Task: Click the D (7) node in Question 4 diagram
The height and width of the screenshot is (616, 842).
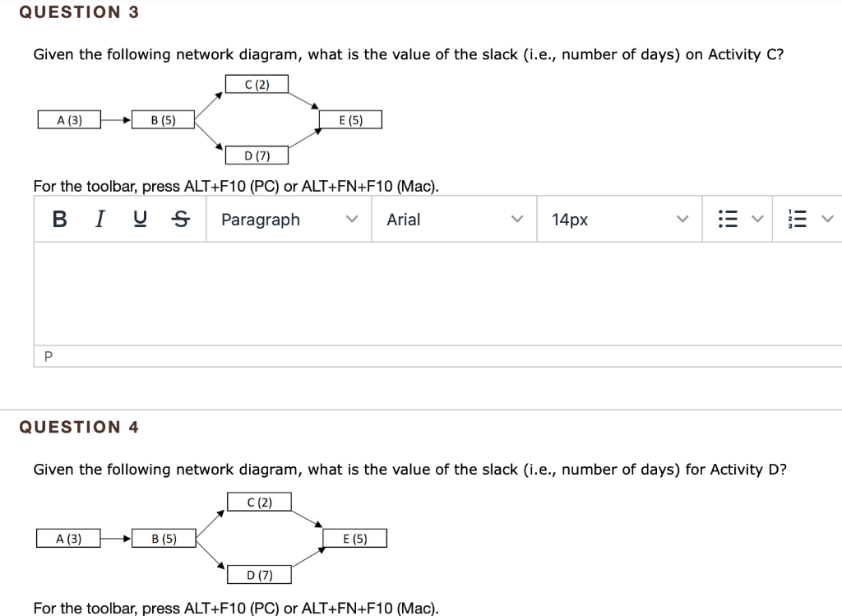Action: tap(260, 575)
